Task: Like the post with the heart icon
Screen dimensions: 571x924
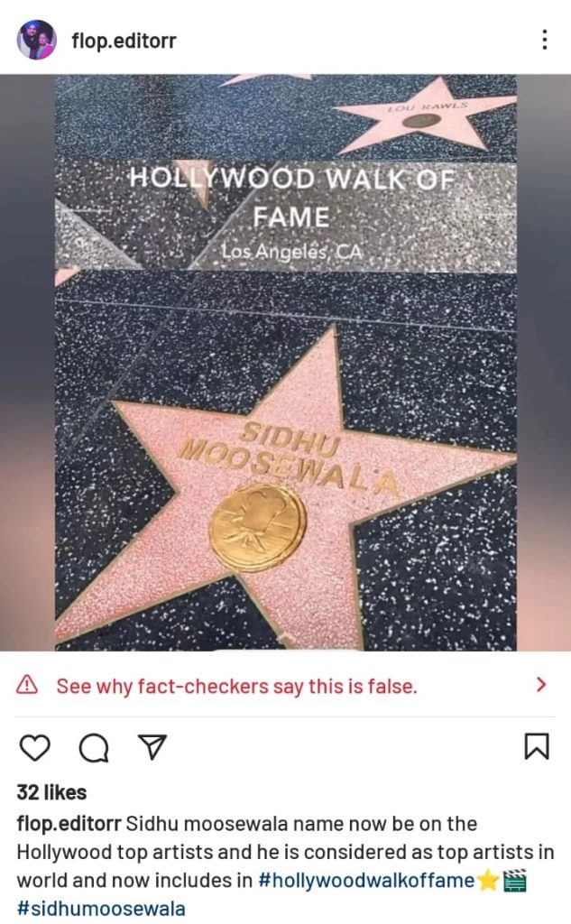Action: point(35,747)
